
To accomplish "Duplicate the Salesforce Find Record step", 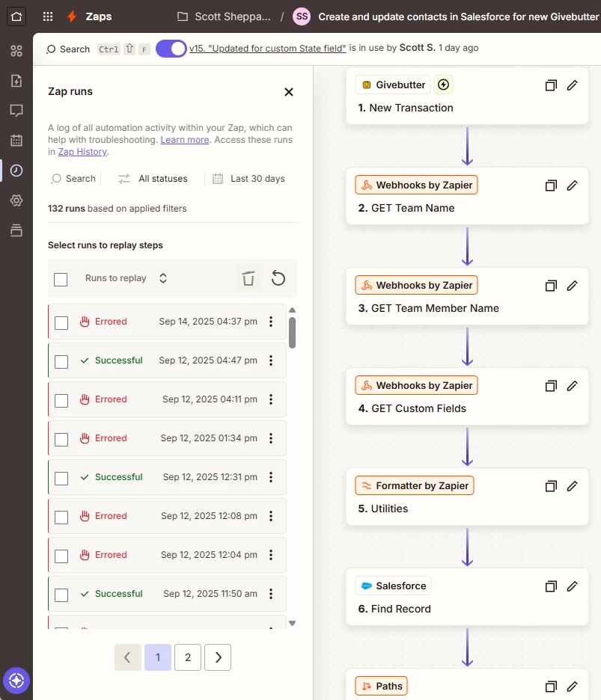I will 551,586.
